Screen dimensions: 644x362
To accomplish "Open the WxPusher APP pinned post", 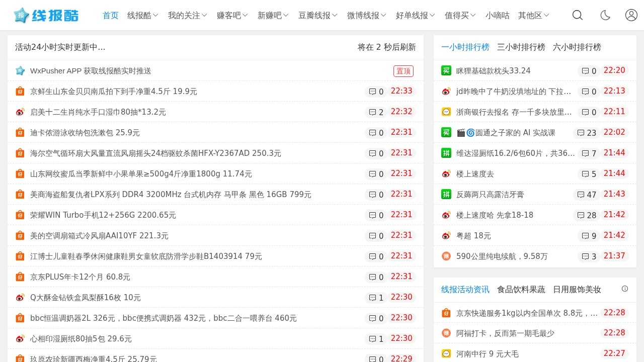I will tap(91, 71).
